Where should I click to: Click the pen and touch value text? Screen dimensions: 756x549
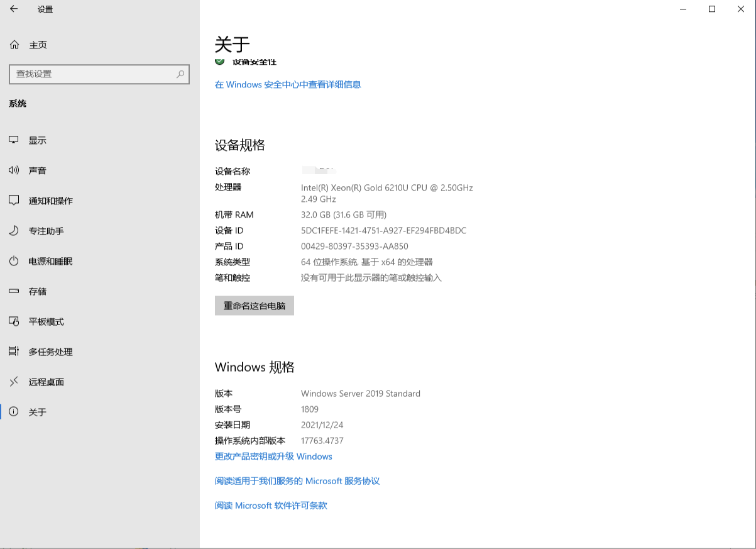point(371,278)
